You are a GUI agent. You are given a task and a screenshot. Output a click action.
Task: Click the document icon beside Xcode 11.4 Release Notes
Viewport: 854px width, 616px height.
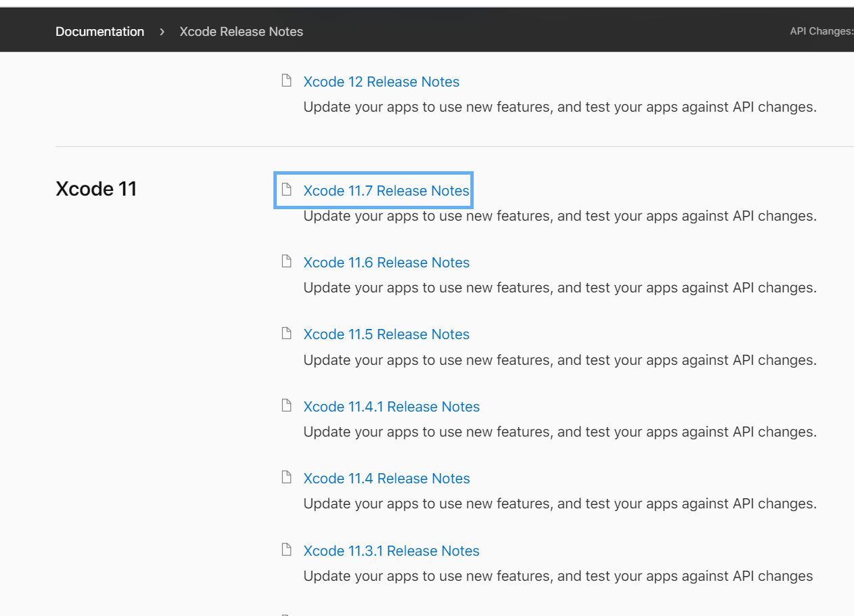click(x=286, y=477)
